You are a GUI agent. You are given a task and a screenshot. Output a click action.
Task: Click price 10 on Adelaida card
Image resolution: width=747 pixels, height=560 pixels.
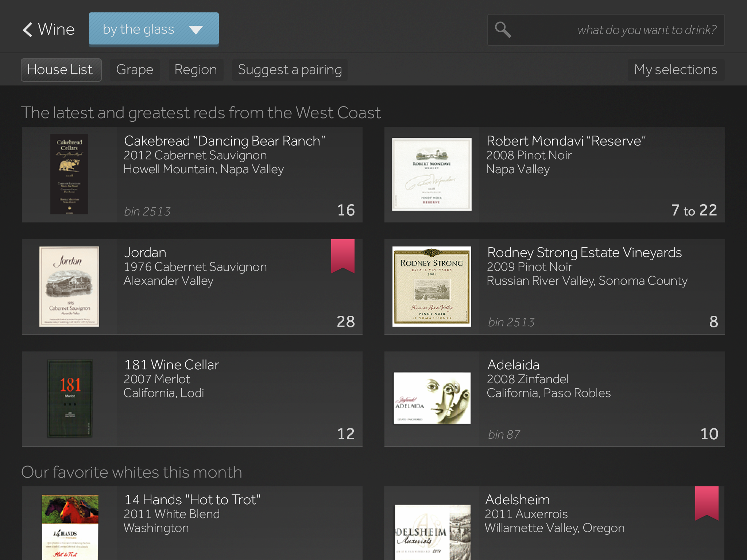coord(709,434)
